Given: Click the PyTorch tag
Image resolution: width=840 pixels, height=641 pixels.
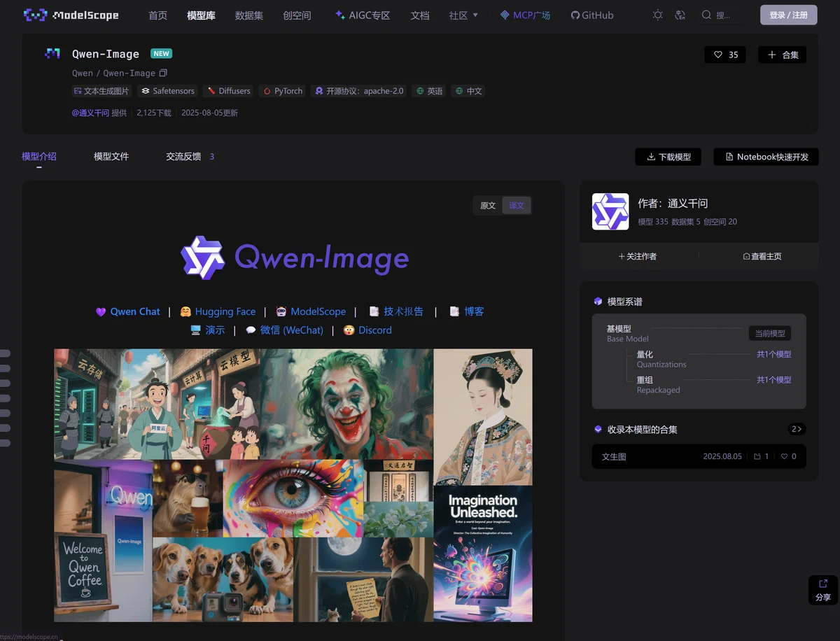Looking at the screenshot, I should point(282,91).
